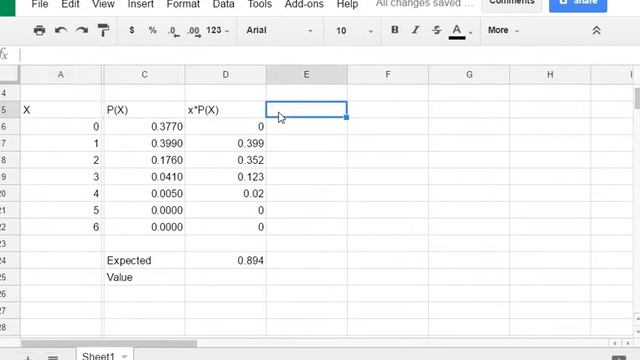The image size is (640, 360).
Task: Open the Format menu
Action: pyautogui.click(x=183, y=4)
